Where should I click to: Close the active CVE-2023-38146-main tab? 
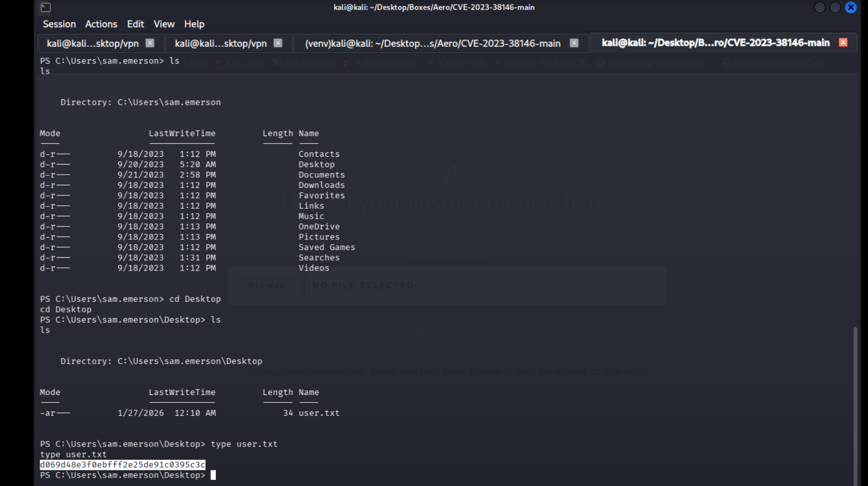[843, 42]
